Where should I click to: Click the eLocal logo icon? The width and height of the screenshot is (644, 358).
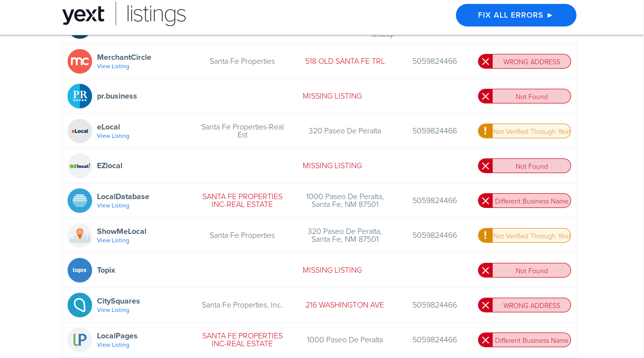tap(80, 131)
